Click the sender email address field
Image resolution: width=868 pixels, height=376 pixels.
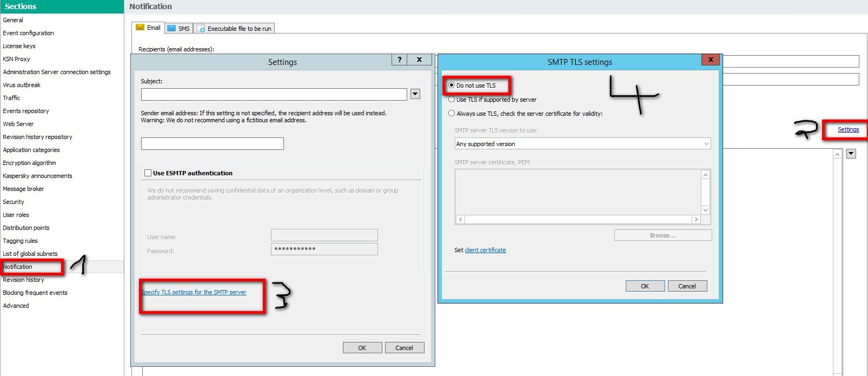coord(212,143)
